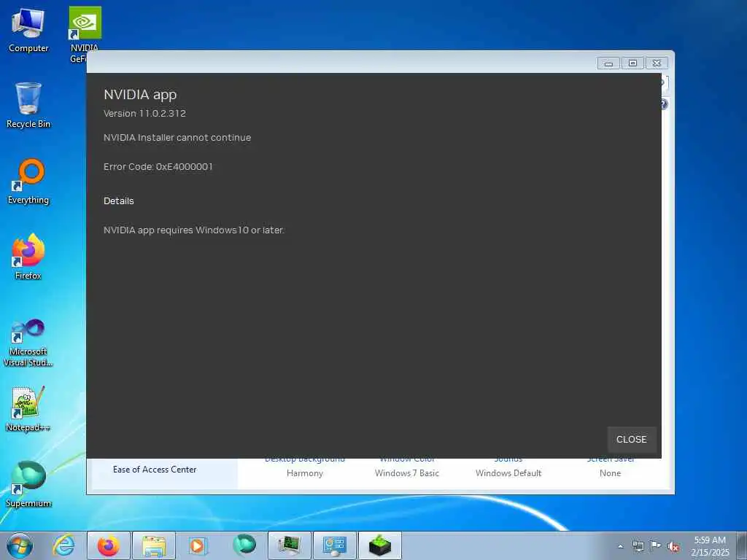Open Firefox from the taskbar
Image resolution: width=747 pixels, height=560 pixels.
pyautogui.click(x=109, y=545)
